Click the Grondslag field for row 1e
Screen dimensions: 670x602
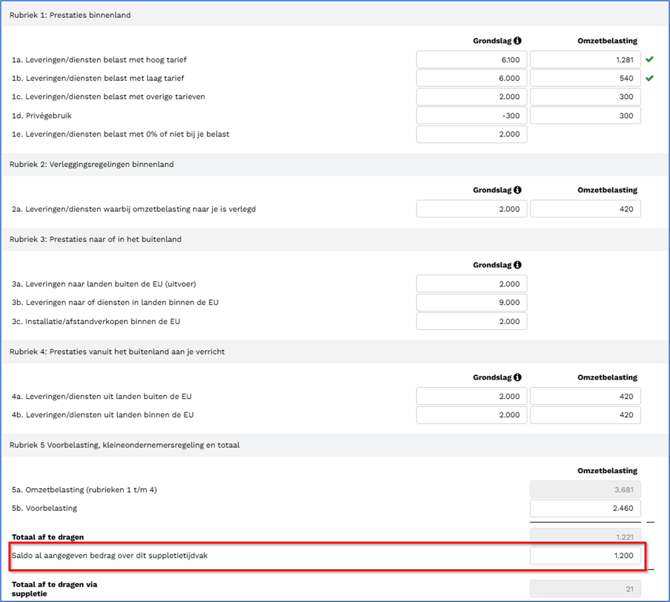point(471,134)
